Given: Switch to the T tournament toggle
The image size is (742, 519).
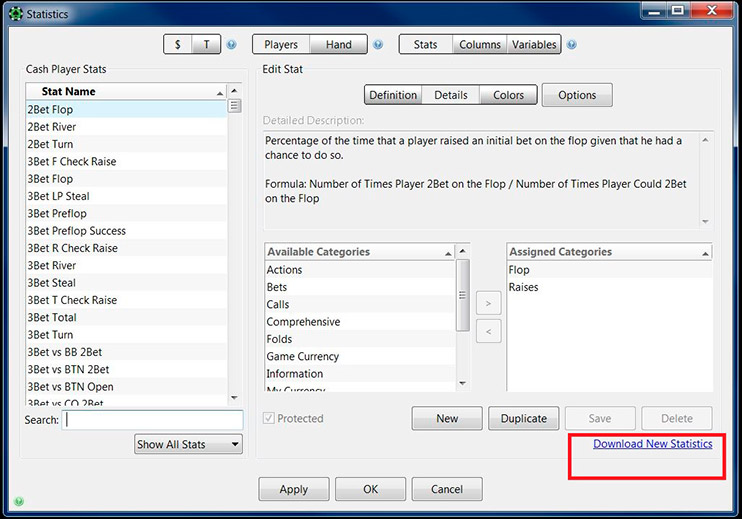Looking at the screenshot, I should (207, 45).
